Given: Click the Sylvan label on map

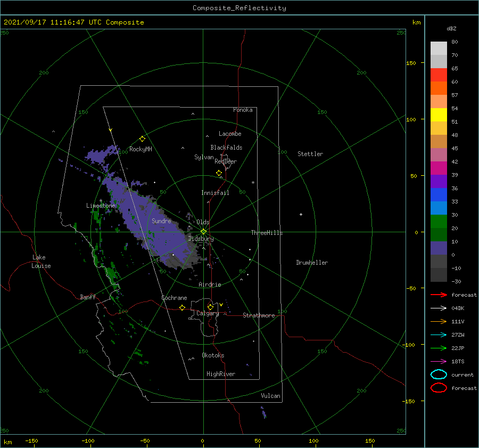Looking at the screenshot, I should click(204, 157).
